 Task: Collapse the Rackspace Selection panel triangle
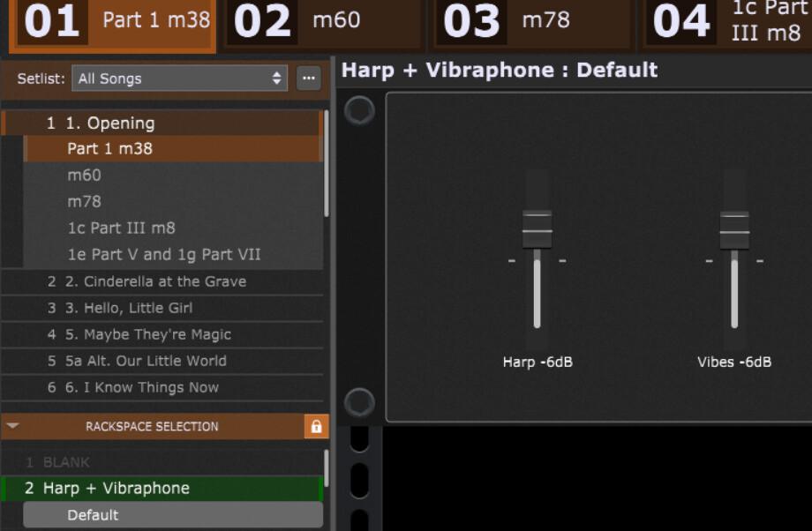click(13, 426)
